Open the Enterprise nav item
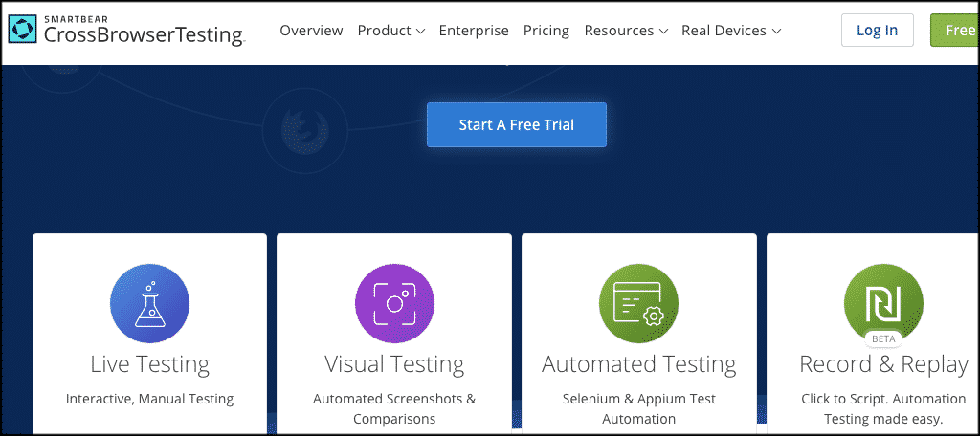The height and width of the screenshot is (436, 980). click(474, 31)
